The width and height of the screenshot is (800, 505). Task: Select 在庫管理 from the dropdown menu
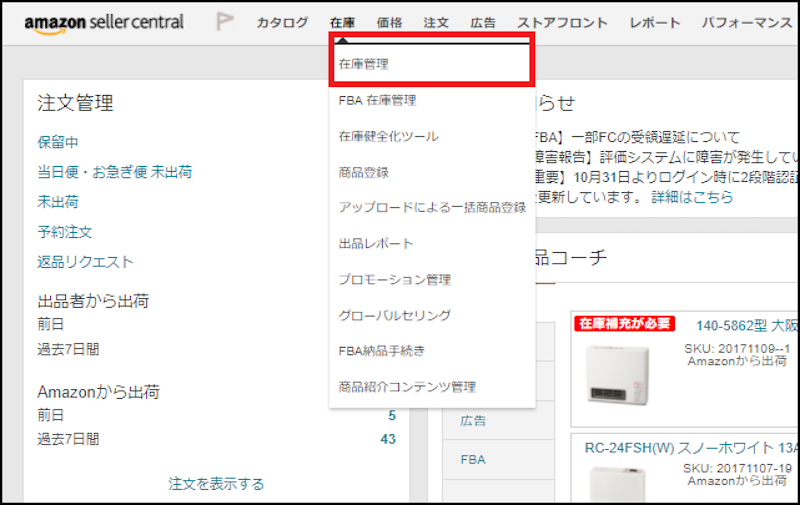coord(363,64)
